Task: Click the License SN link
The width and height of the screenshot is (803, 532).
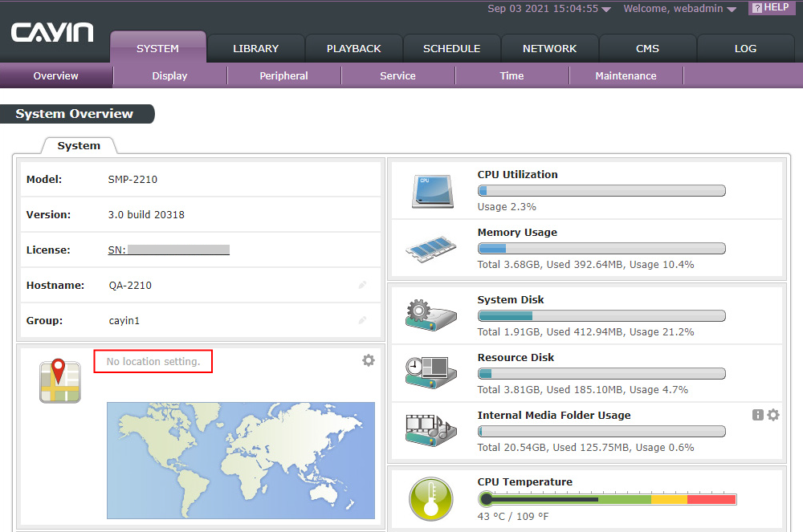Action: 169,250
